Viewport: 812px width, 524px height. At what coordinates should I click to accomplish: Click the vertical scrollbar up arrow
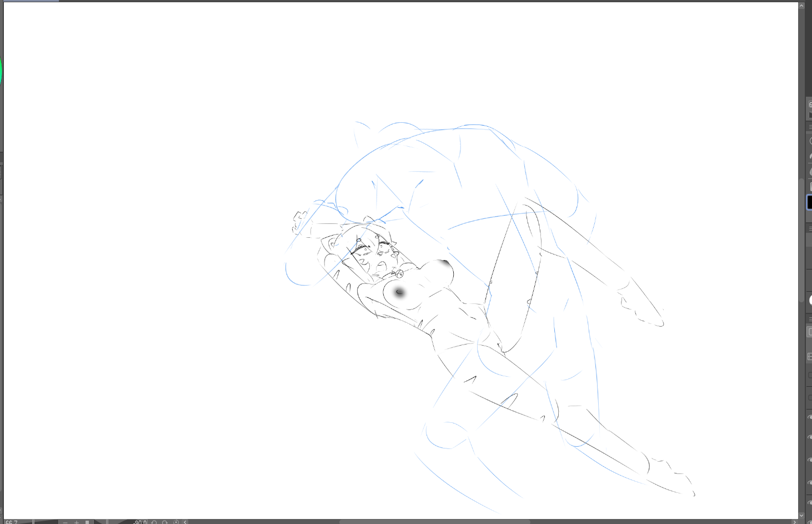pyautogui.click(x=801, y=6)
